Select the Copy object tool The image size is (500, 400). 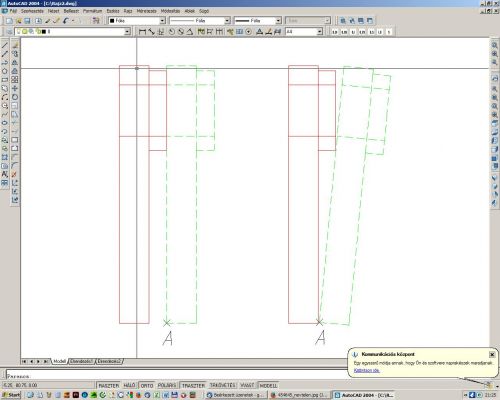(15, 54)
